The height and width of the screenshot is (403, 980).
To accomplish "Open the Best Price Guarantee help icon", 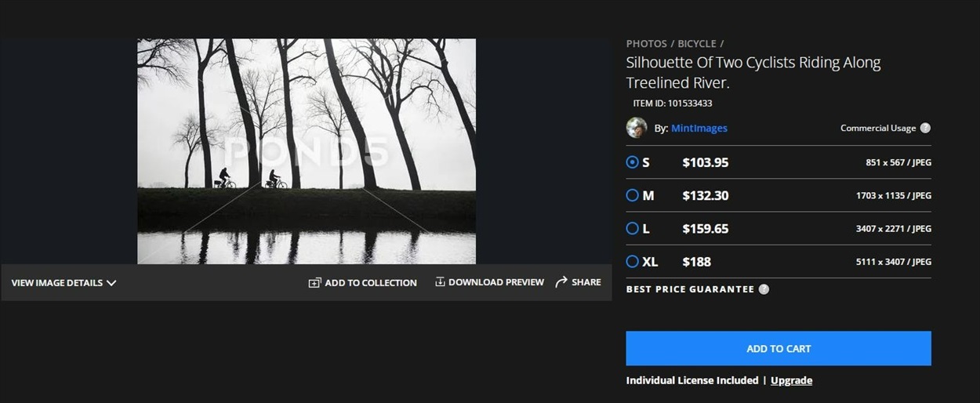I will click(x=764, y=289).
